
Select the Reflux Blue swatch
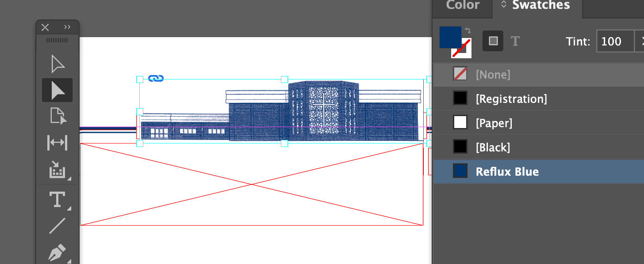pyautogui.click(x=538, y=171)
